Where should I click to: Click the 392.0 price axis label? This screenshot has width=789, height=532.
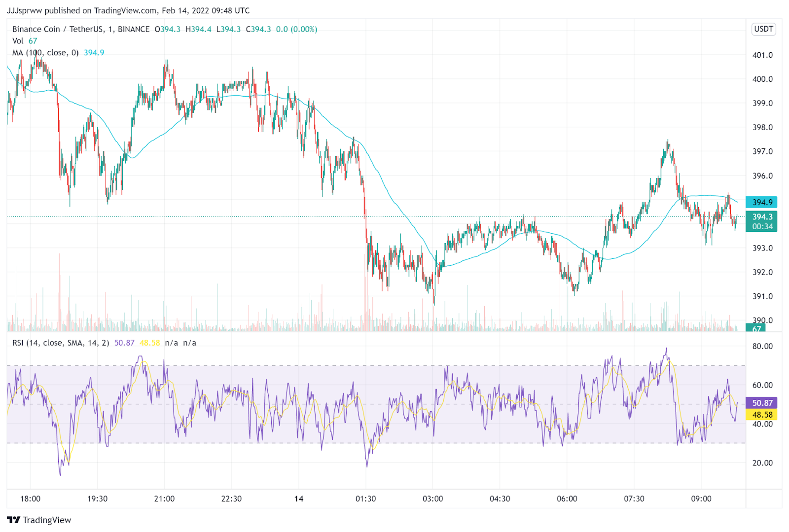click(x=762, y=273)
